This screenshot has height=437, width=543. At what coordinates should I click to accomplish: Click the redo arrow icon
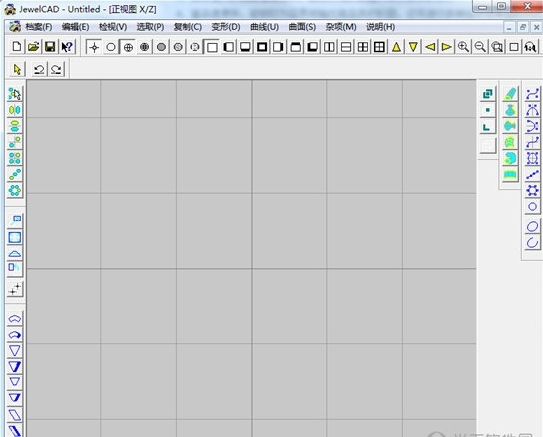(x=56, y=69)
